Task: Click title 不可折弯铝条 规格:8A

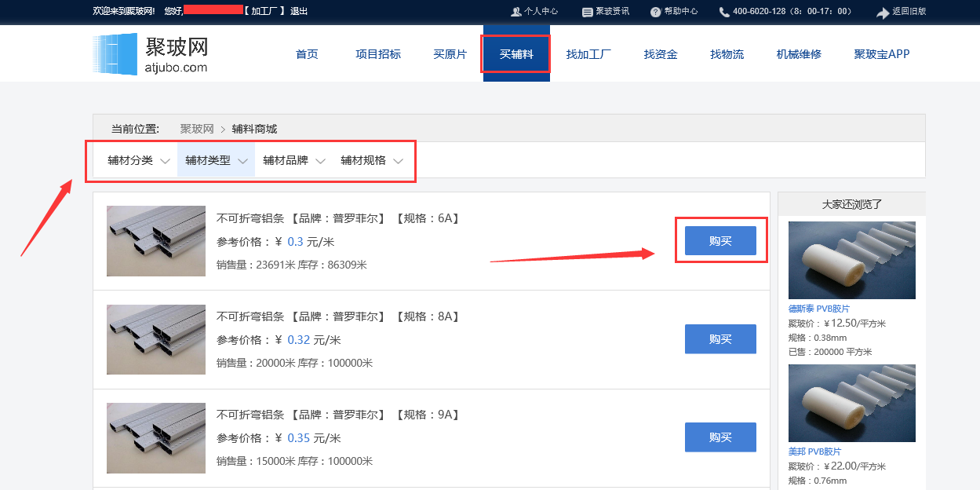Action: (339, 316)
